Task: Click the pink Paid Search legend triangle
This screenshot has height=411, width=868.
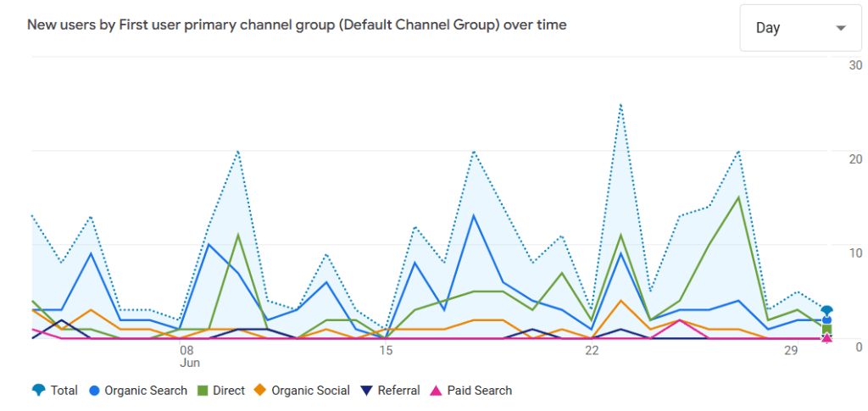Action: click(437, 391)
